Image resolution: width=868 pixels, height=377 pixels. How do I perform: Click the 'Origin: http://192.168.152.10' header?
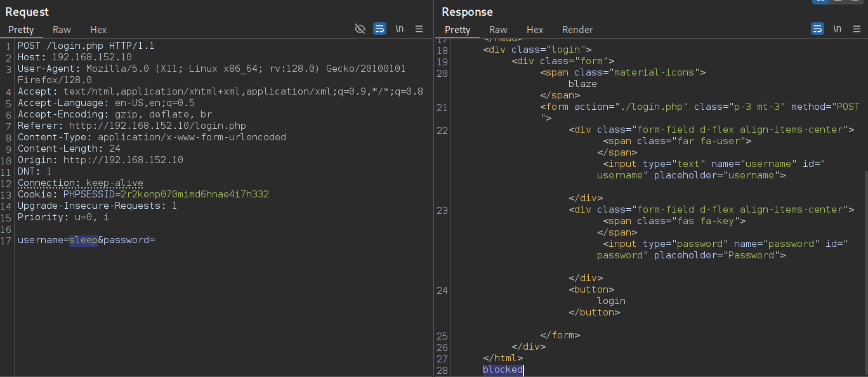point(100,160)
